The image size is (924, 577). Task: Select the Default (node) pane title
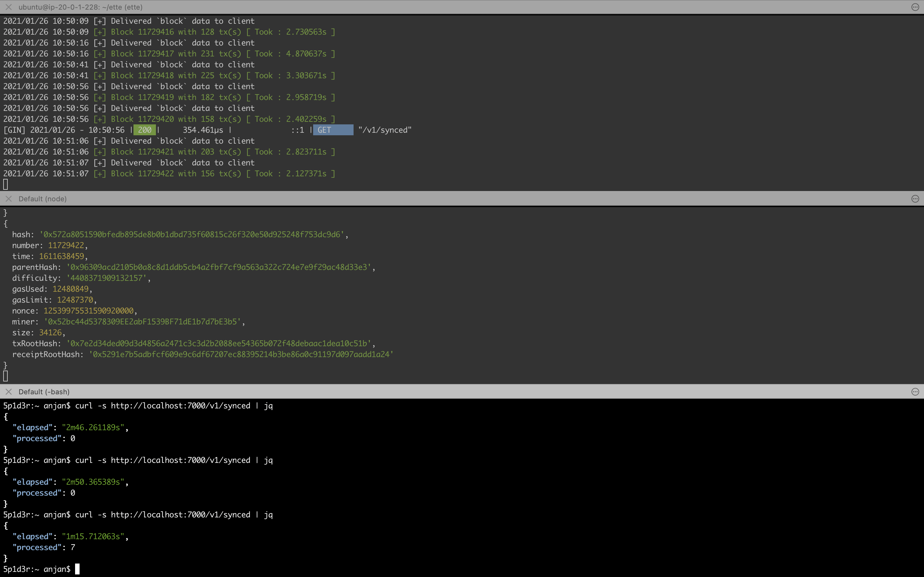click(42, 198)
